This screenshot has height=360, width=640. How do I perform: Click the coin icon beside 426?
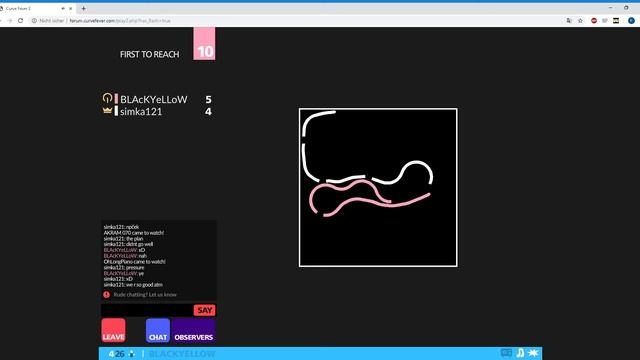pos(131,354)
